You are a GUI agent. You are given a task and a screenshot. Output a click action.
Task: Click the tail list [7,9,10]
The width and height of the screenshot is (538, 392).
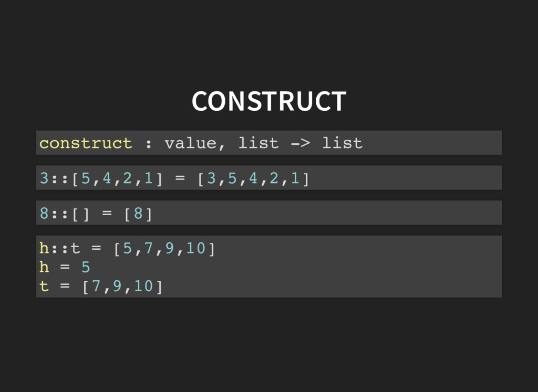(122, 287)
